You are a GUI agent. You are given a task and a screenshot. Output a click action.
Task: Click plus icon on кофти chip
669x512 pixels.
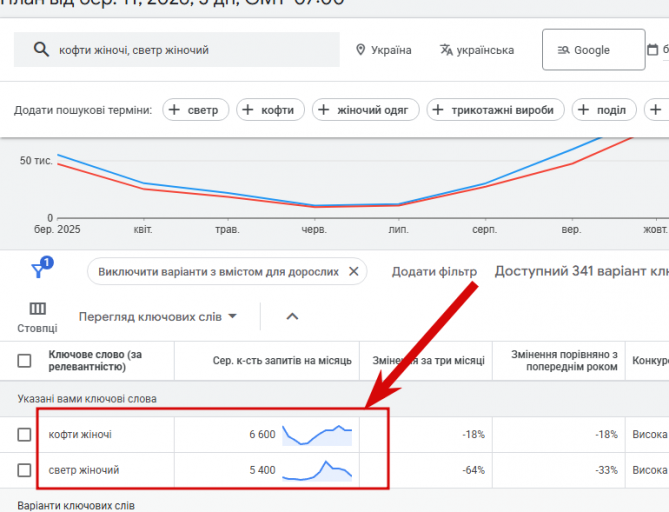[x=248, y=110]
